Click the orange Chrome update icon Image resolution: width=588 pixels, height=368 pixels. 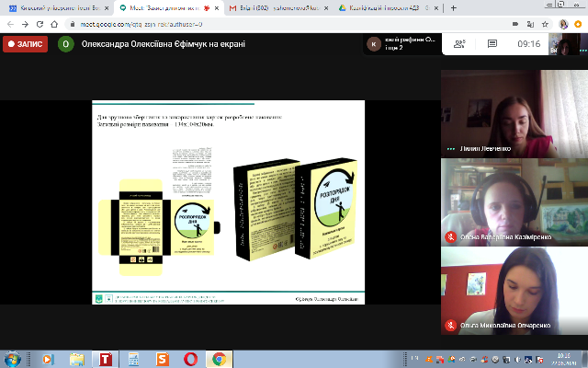click(x=578, y=25)
